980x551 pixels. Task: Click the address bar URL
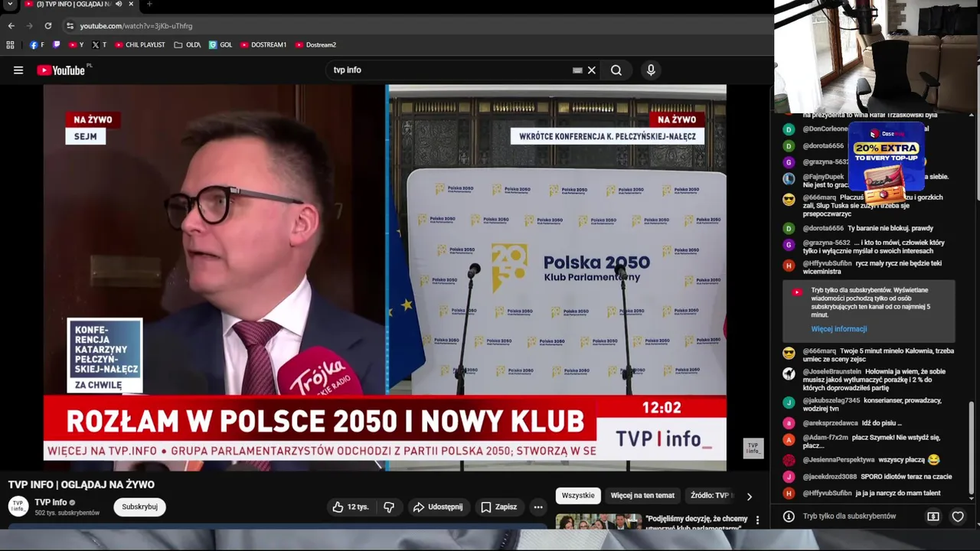(x=136, y=26)
